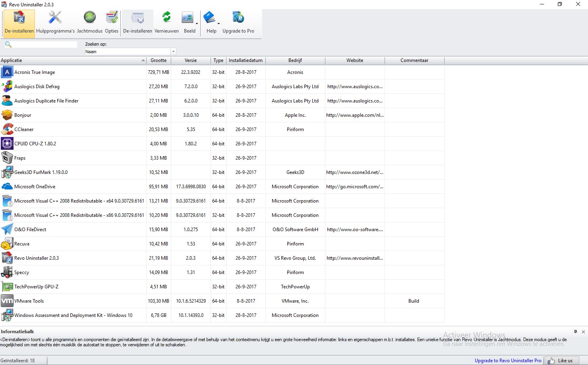The width and height of the screenshot is (588, 365).
Task: Close the Informatiebalk panel
Action: pyautogui.click(x=583, y=332)
